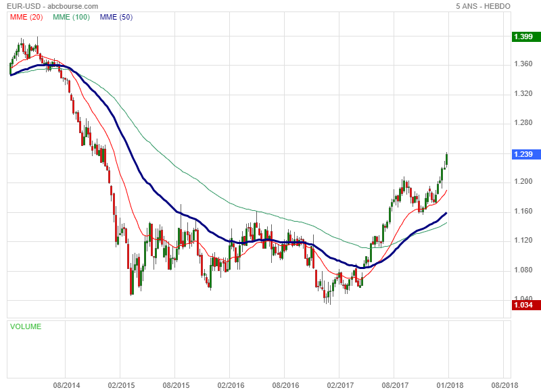
Task: Click the 08/2018 date axis label
Action: [x=504, y=385]
